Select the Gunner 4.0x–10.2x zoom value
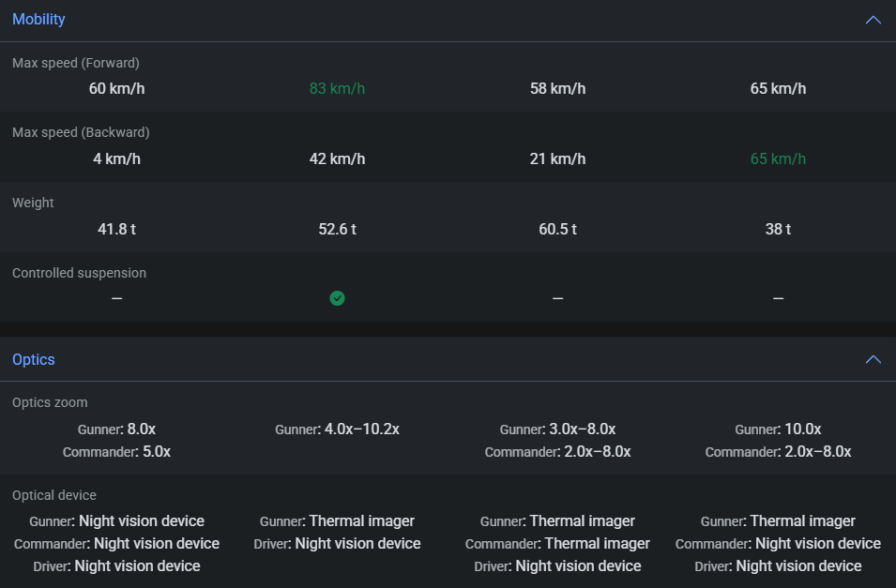Image resolution: width=896 pixels, height=588 pixels. tap(361, 430)
